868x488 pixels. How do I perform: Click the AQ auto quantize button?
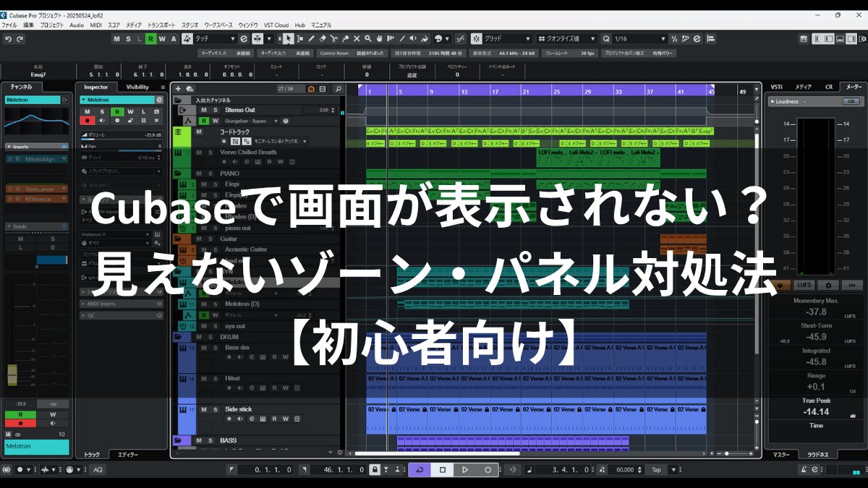(98, 470)
